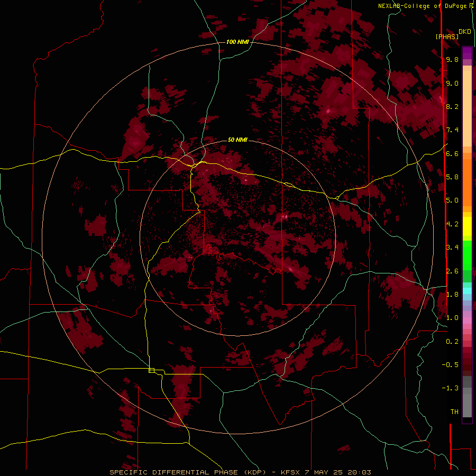Click the 6.6 scale value

(452, 153)
